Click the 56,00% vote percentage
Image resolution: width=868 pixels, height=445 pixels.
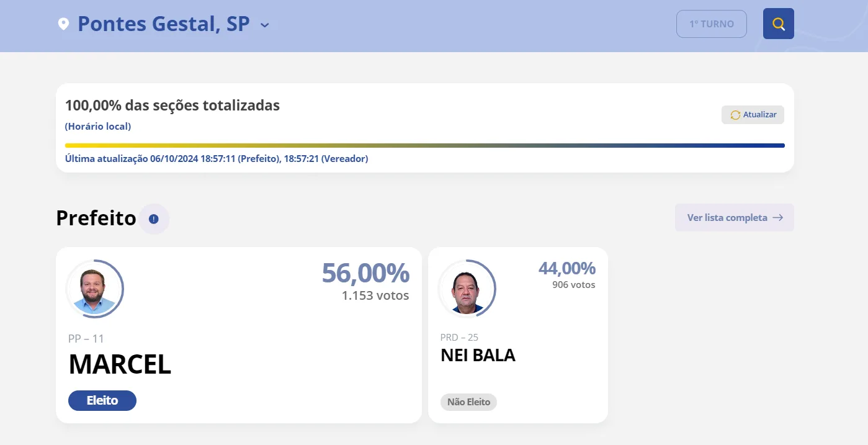(x=365, y=273)
